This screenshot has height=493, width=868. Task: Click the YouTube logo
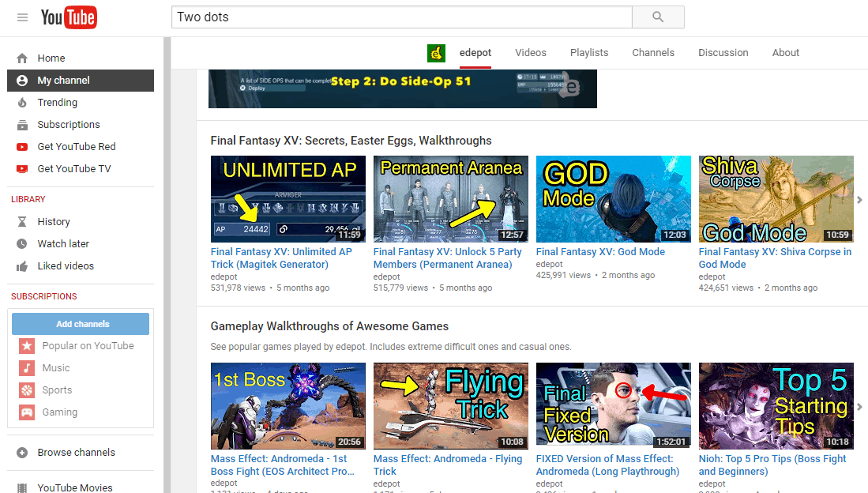69,17
